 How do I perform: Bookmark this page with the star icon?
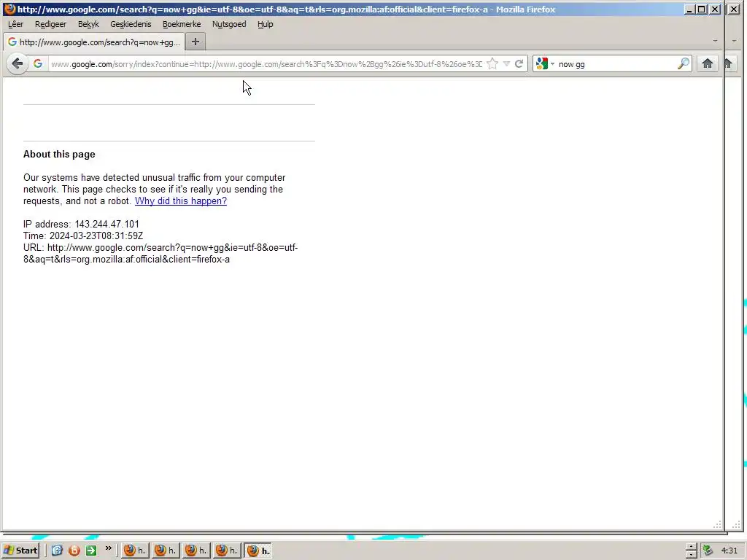[x=492, y=64]
